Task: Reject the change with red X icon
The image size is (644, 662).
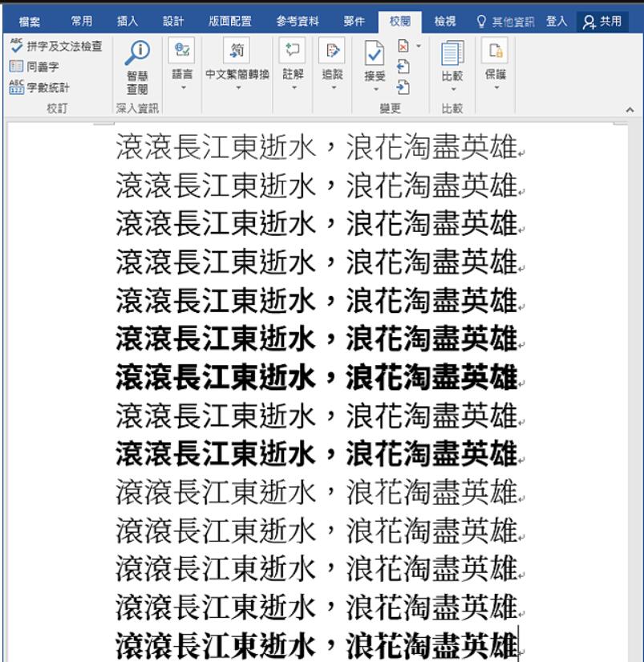Action: click(x=403, y=46)
